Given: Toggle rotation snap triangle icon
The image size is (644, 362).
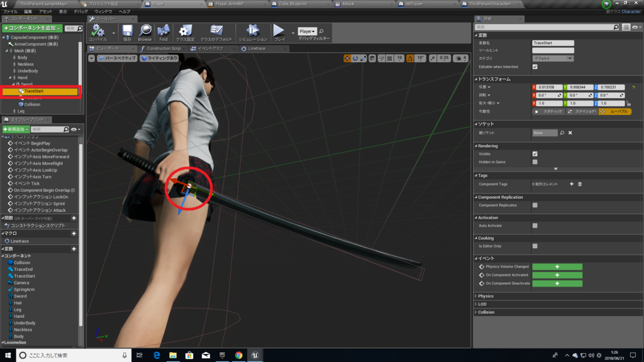Looking at the screenshot, I should (x=410, y=58).
